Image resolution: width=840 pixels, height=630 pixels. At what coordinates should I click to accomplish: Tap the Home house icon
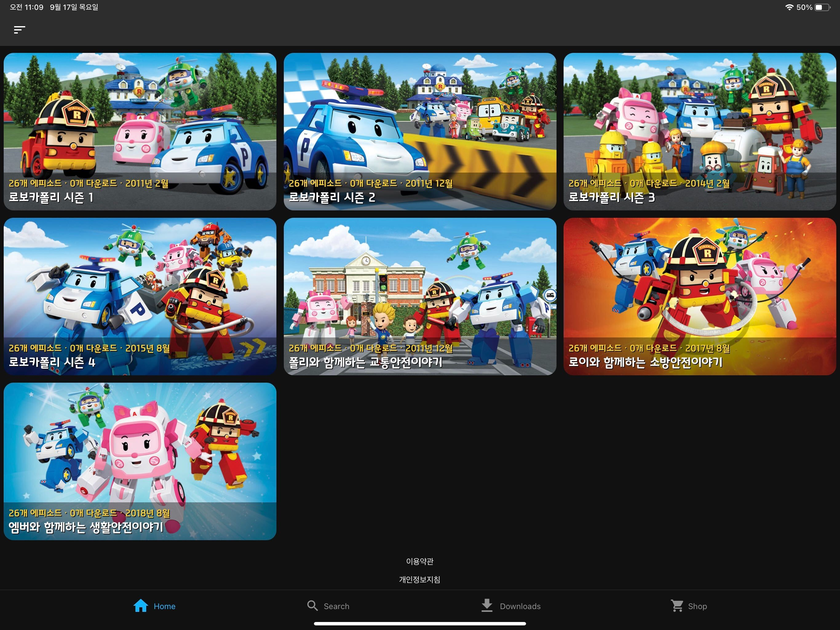pos(141,606)
